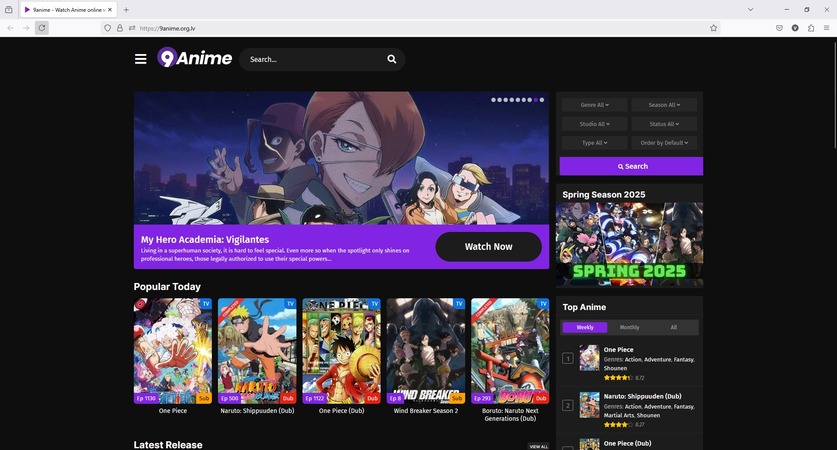Open the site permissions icon in address bar
The width and height of the screenshot is (837, 450).
coord(132,28)
